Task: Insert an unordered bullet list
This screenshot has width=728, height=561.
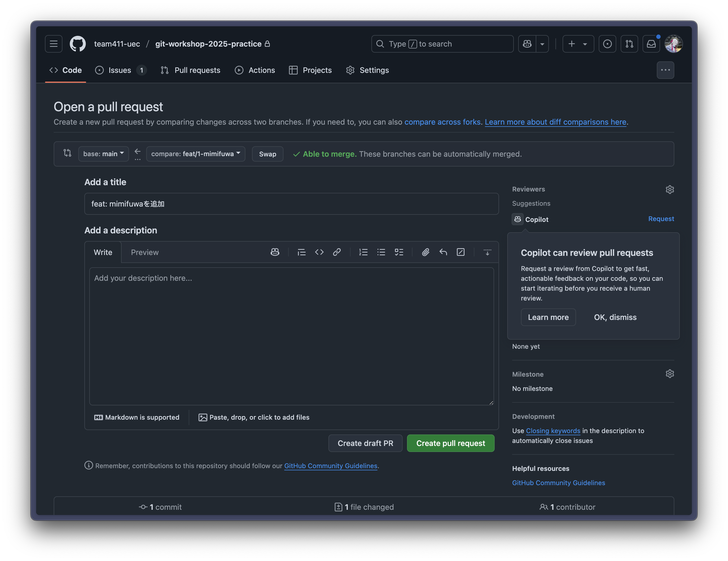Action: [381, 252]
